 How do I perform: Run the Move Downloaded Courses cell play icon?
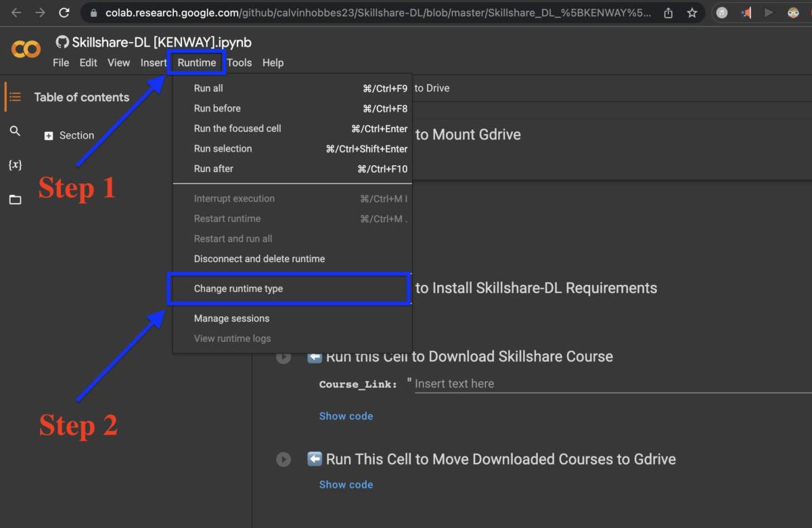(x=283, y=460)
